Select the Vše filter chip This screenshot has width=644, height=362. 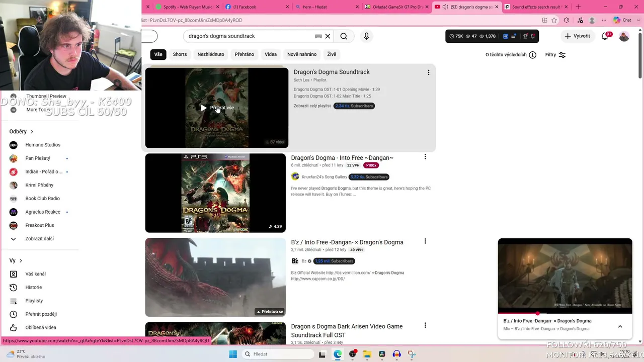click(158, 54)
